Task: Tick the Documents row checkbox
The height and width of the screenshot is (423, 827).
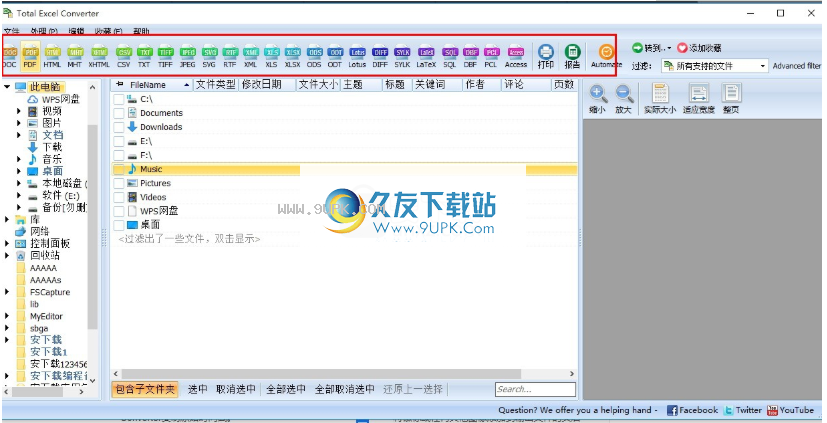Action: 119,113
